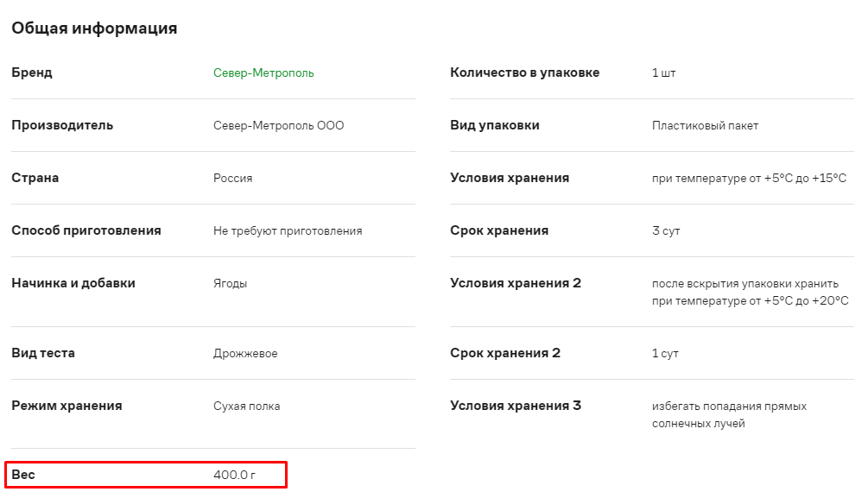Image resolution: width=868 pixels, height=498 pixels.
Task: Select the Условия хранения temperature text
Action: pos(749,178)
